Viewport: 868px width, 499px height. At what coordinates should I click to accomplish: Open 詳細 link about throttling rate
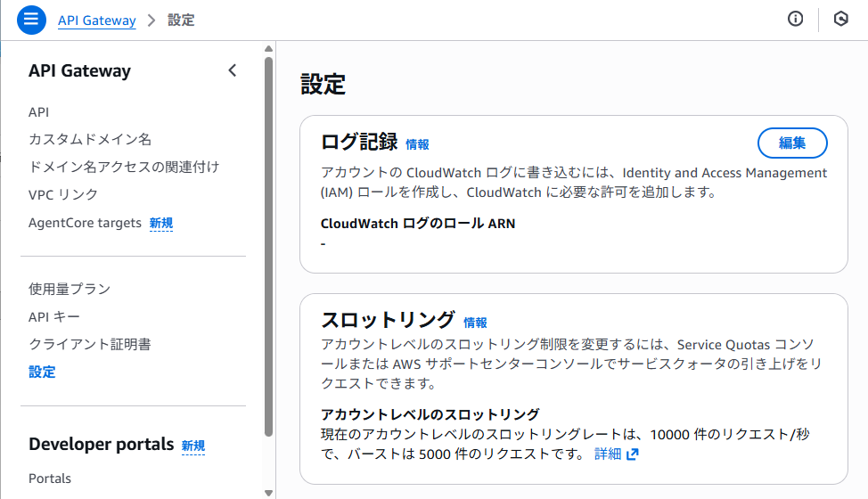pos(608,454)
